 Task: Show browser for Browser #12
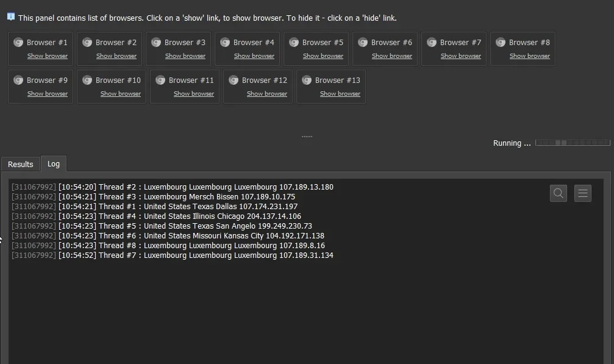point(267,94)
